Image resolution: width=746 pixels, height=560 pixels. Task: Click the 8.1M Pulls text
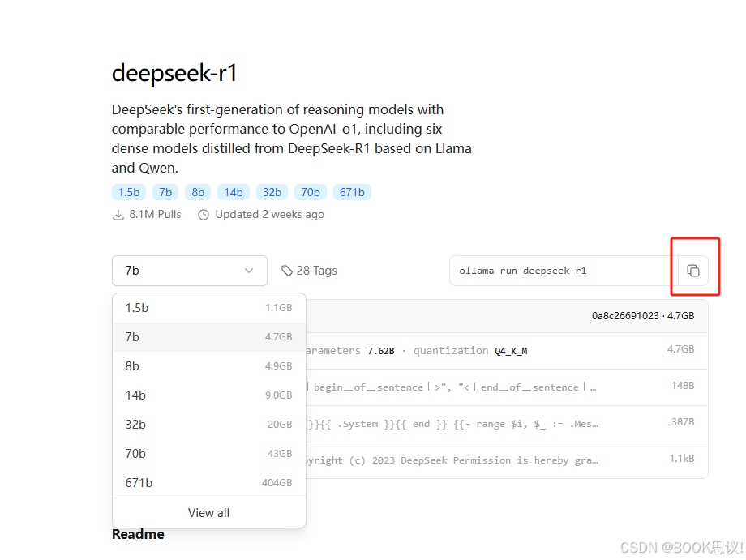pyautogui.click(x=155, y=215)
